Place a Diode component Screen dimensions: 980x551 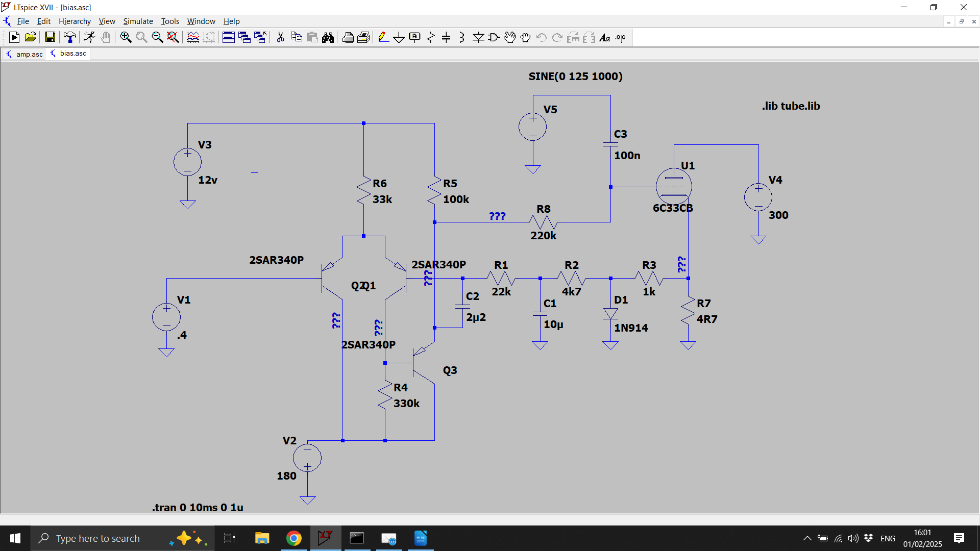(x=478, y=37)
